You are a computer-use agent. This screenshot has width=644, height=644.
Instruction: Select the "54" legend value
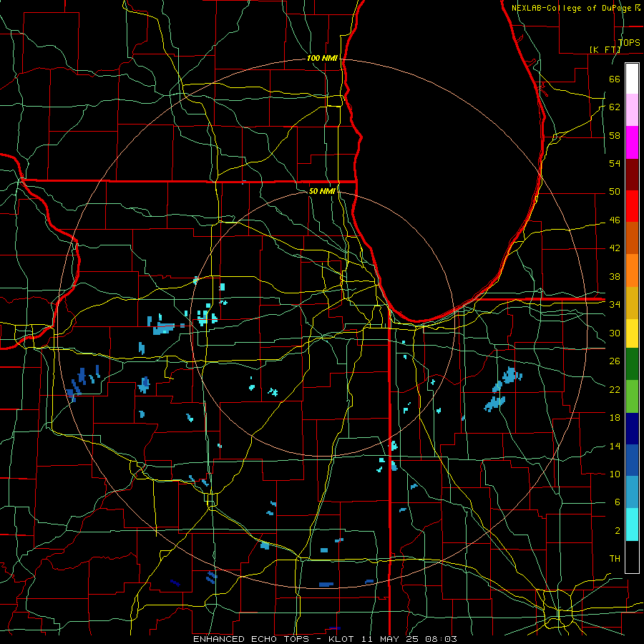pyautogui.click(x=615, y=163)
